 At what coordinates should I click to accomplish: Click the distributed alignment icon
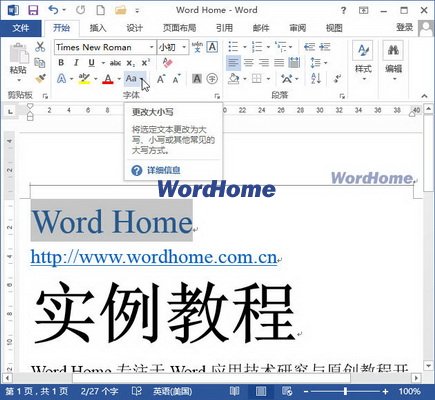(294, 63)
